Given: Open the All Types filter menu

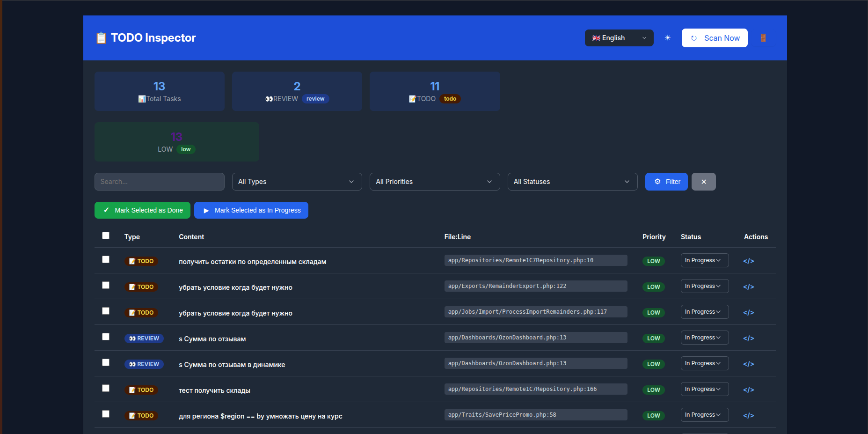Looking at the screenshot, I should [x=297, y=182].
